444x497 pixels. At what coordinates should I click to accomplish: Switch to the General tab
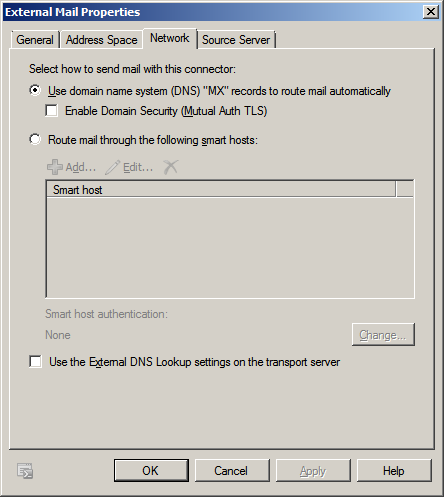35,40
